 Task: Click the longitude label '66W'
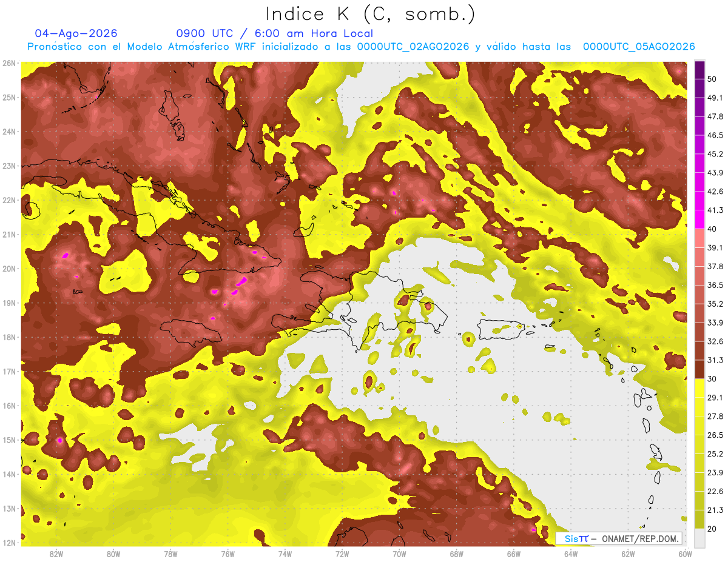click(513, 554)
